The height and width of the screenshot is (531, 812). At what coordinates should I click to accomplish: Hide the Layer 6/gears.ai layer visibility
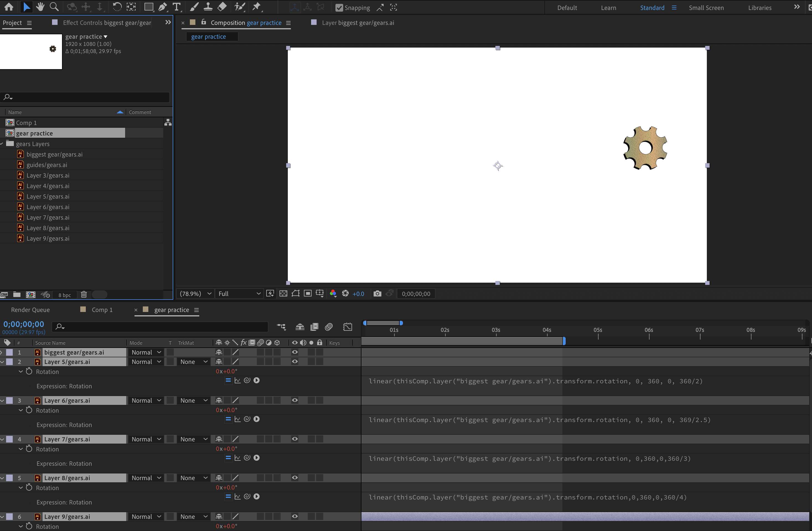(294, 400)
